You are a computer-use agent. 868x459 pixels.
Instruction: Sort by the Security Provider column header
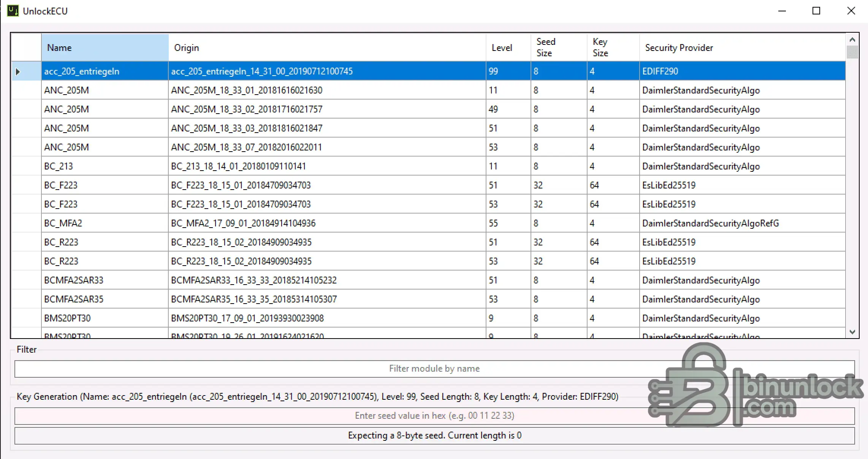[x=743, y=47]
